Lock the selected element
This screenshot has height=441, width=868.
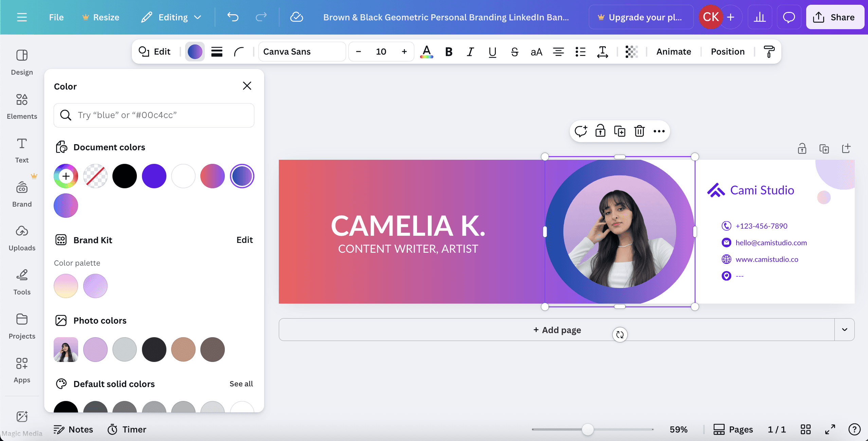point(600,131)
